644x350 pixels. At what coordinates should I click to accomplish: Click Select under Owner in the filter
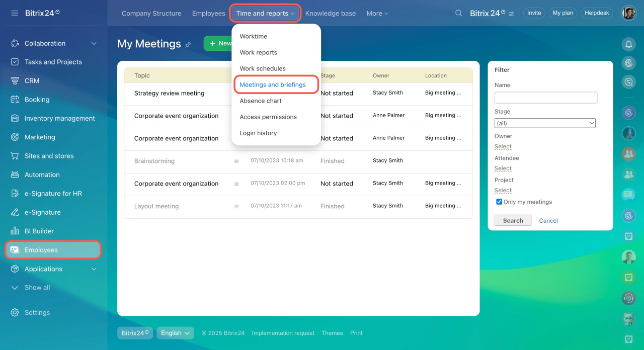click(x=503, y=146)
